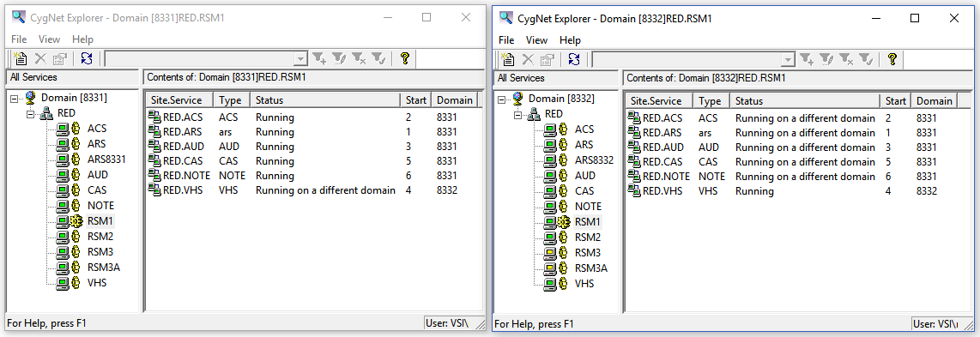
Task: Select AUD in the 8332 window tree
Action: point(585,176)
